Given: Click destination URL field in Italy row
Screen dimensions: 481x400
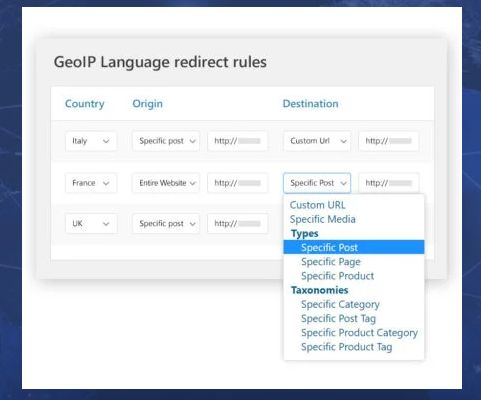Looking at the screenshot, I should pyautogui.click(x=389, y=141).
